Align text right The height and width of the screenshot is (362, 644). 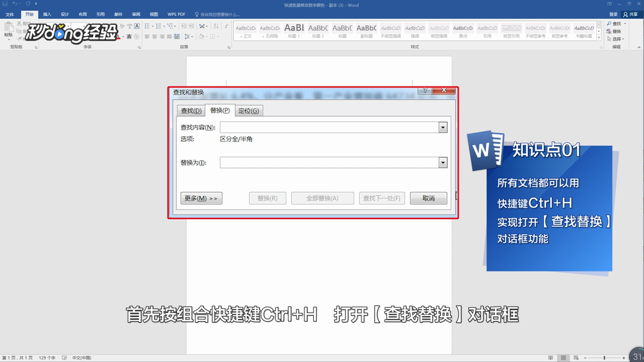click(163, 36)
